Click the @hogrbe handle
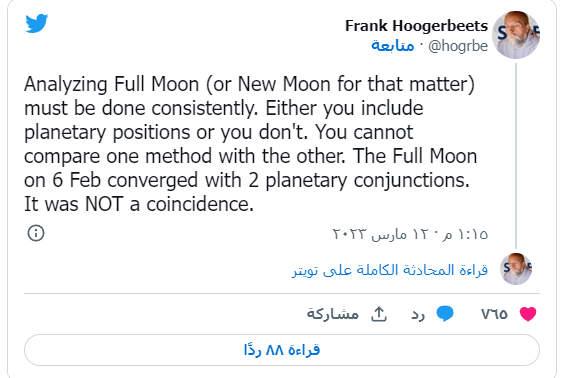 pos(458,46)
